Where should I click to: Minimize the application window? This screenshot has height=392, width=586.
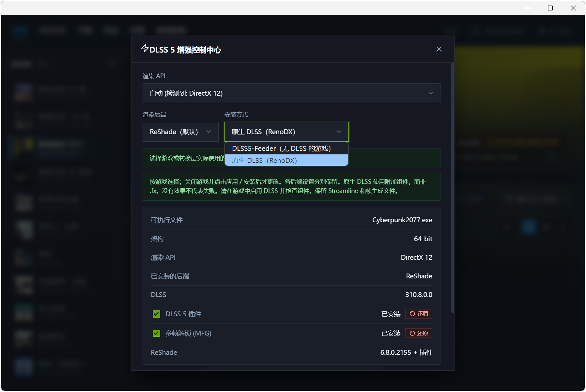528,8
